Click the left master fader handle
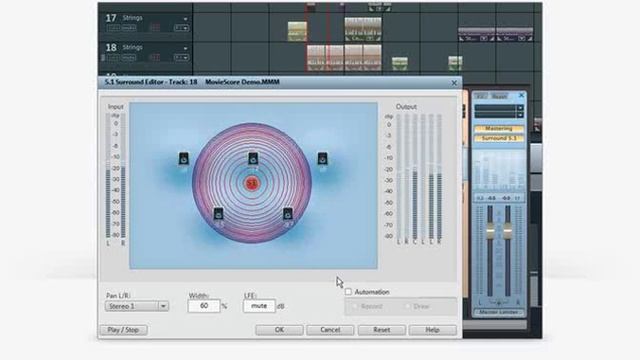 pos(490,232)
